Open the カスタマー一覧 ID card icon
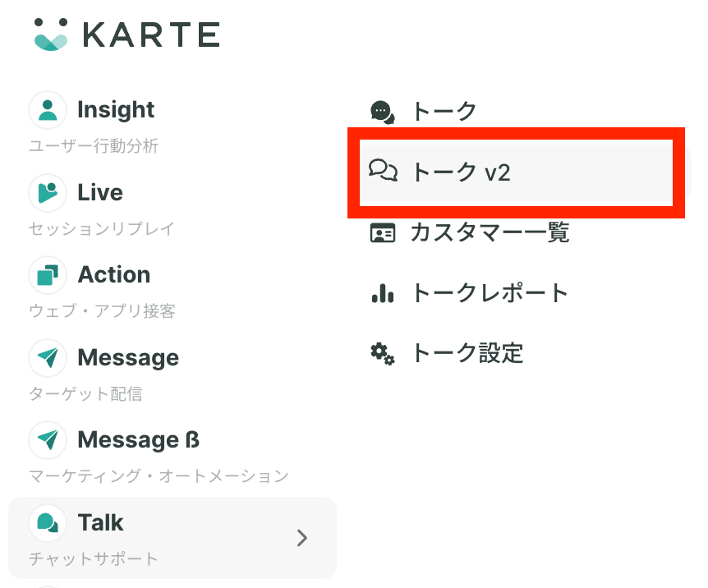This screenshot has height=588, width=708. [383, 233]
